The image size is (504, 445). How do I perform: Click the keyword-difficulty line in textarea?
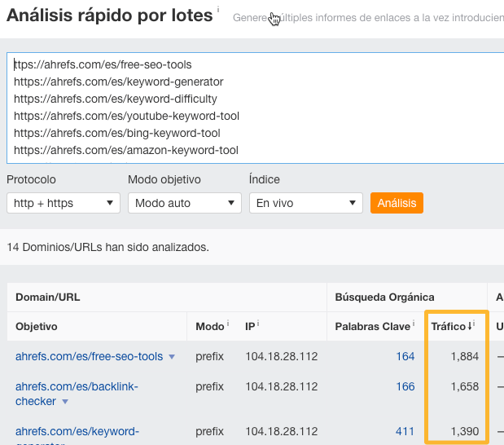116,99
